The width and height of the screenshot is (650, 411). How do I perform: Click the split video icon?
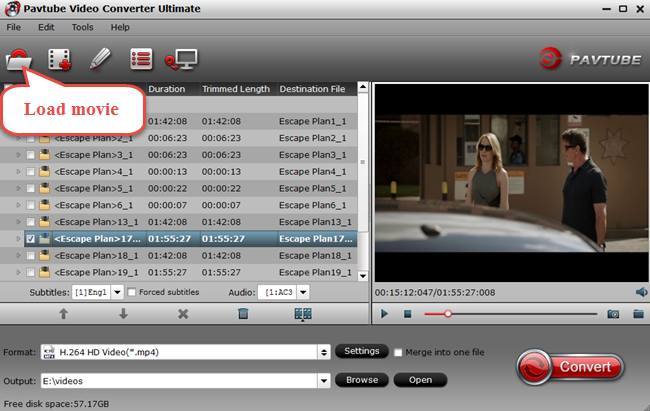(303, 314)
